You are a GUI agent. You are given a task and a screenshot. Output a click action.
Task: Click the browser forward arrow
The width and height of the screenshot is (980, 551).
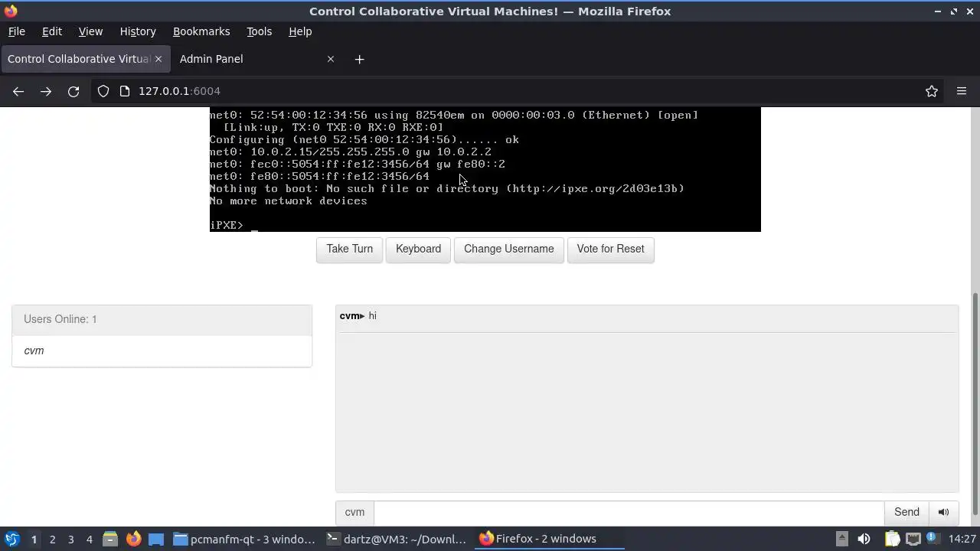tap(46, 91)
